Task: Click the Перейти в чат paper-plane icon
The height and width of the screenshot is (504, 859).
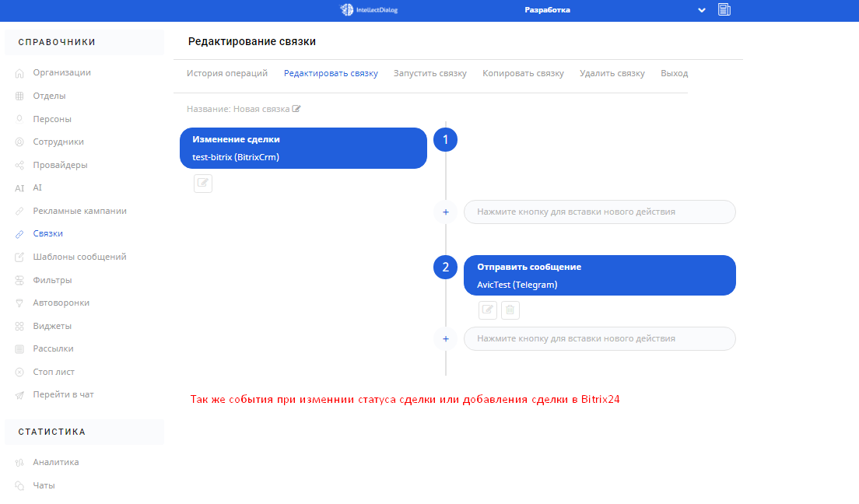Action: [x=19, y=395]
